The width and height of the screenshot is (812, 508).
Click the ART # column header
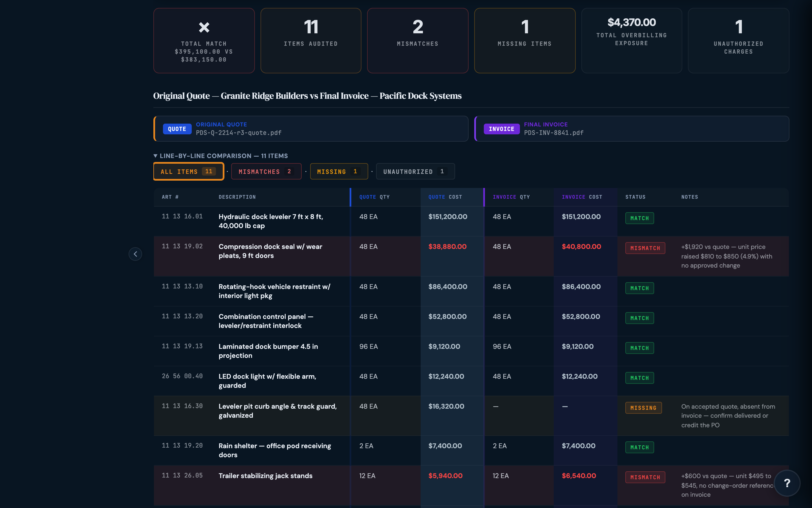click(x=170, y=197)
